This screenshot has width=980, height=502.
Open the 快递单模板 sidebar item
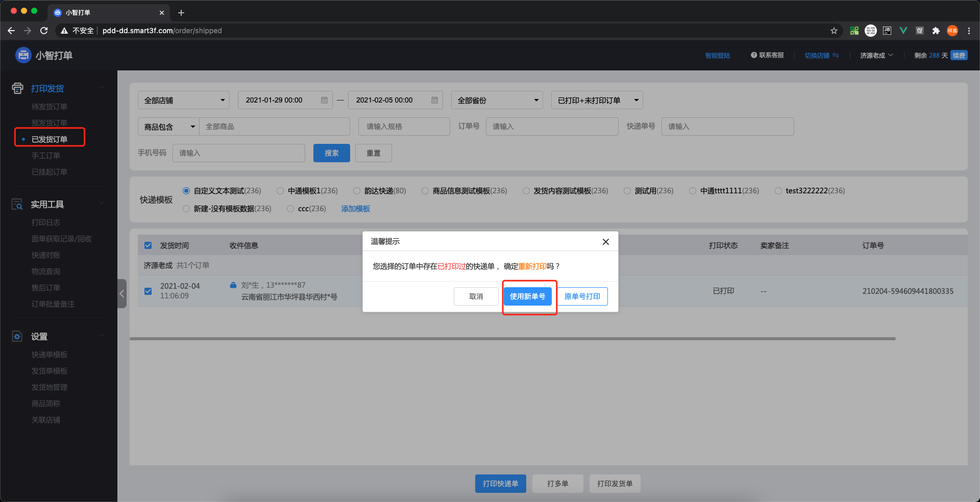(x=50, y=355)
